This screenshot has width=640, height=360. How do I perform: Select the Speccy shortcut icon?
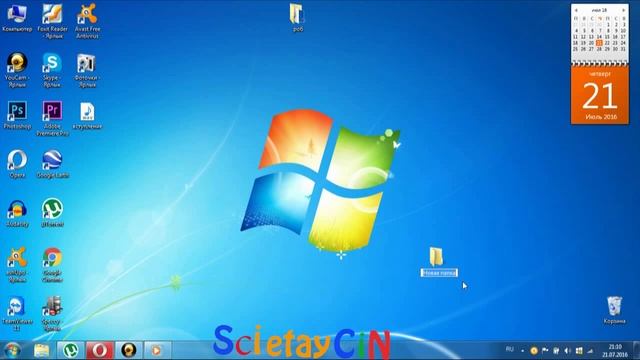pyautogui.click(x=52, y=313)
